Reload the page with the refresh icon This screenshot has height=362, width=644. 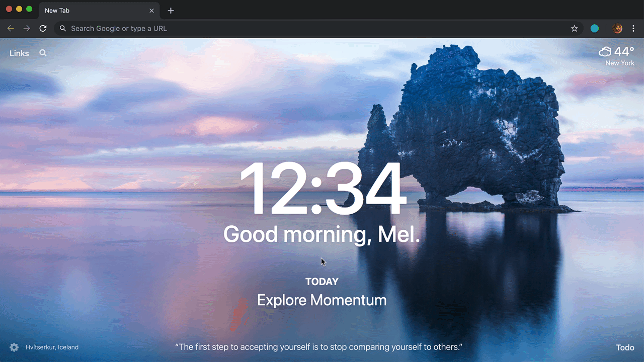click(43, 28)
